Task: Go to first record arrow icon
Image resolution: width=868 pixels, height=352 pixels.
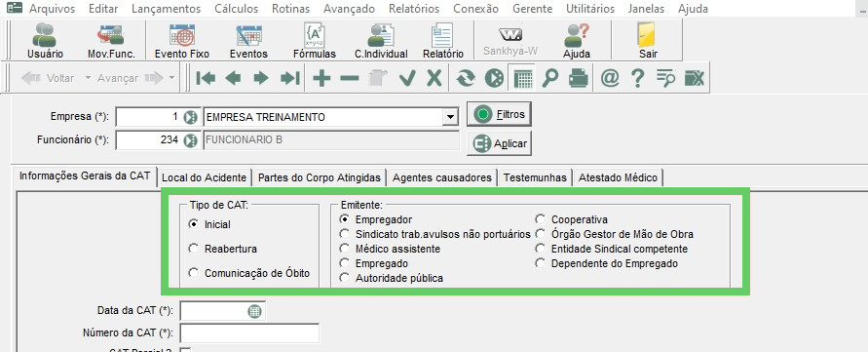Action: click(x=206, y=78)
